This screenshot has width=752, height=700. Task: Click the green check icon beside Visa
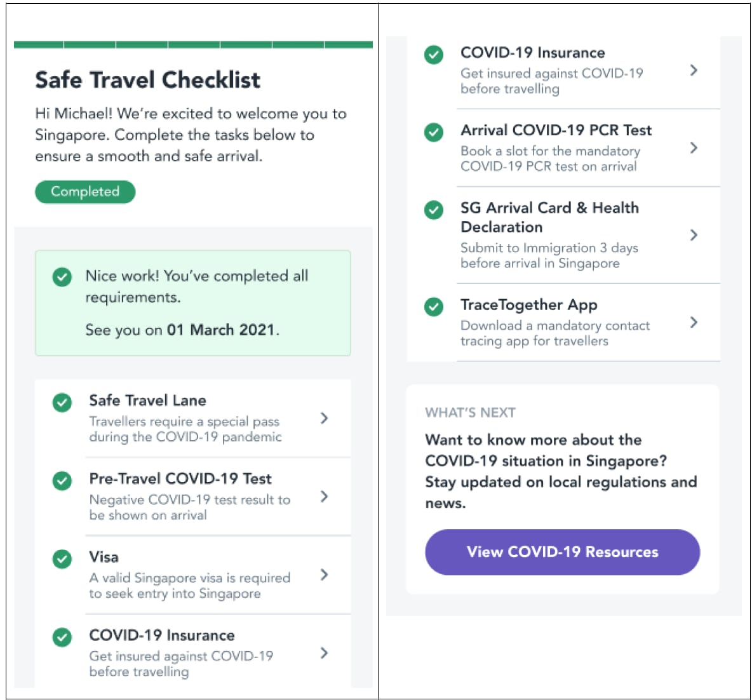(62, 559)
